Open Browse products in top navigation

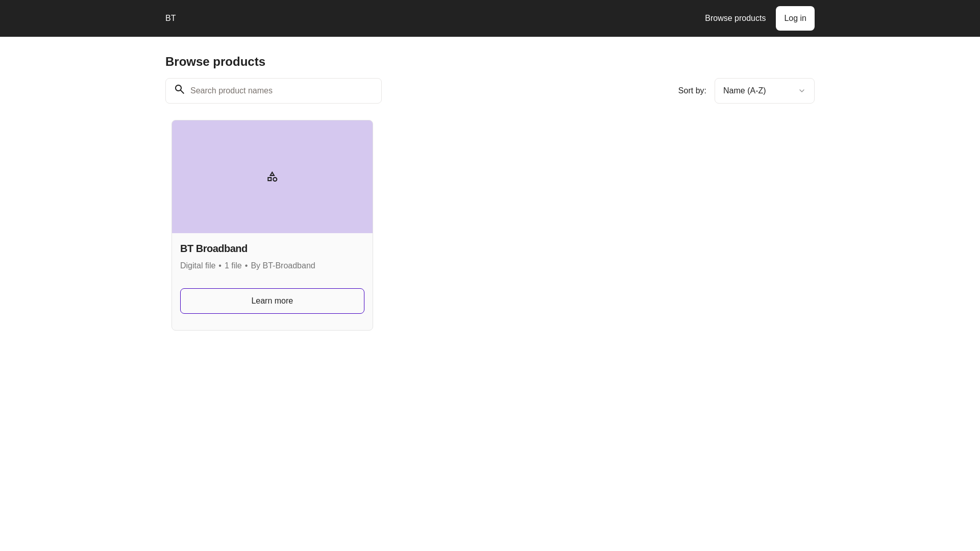point(735,18)
